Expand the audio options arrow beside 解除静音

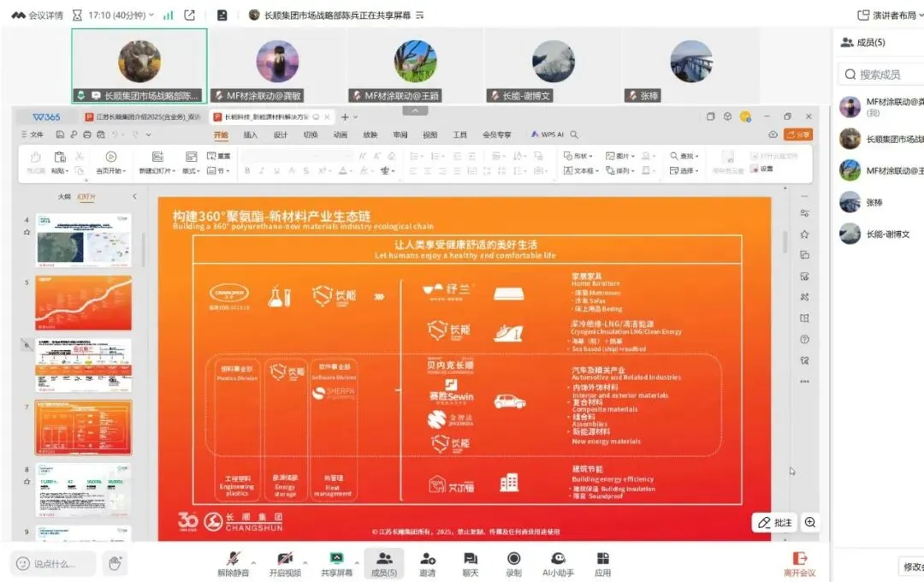(254, 562)
